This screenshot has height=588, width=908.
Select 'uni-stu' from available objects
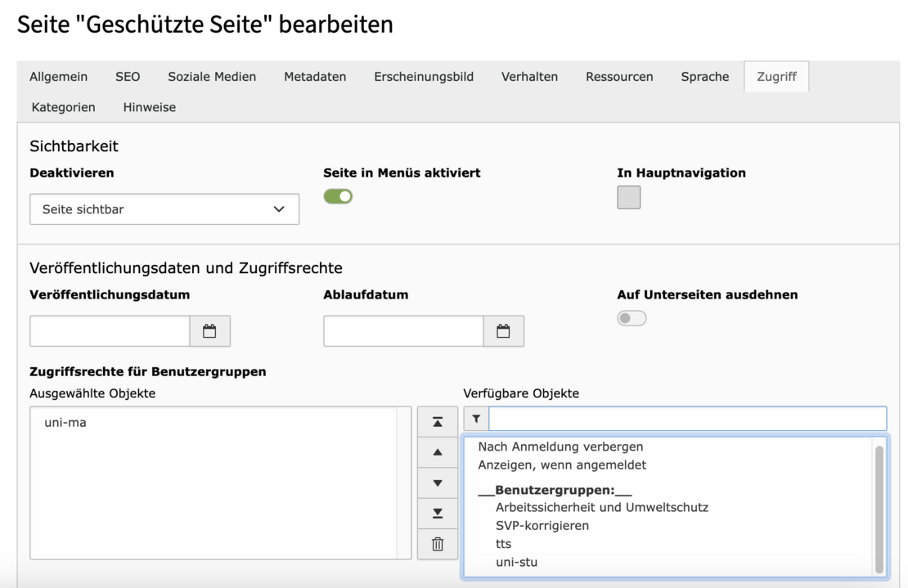tap(516, 562)
